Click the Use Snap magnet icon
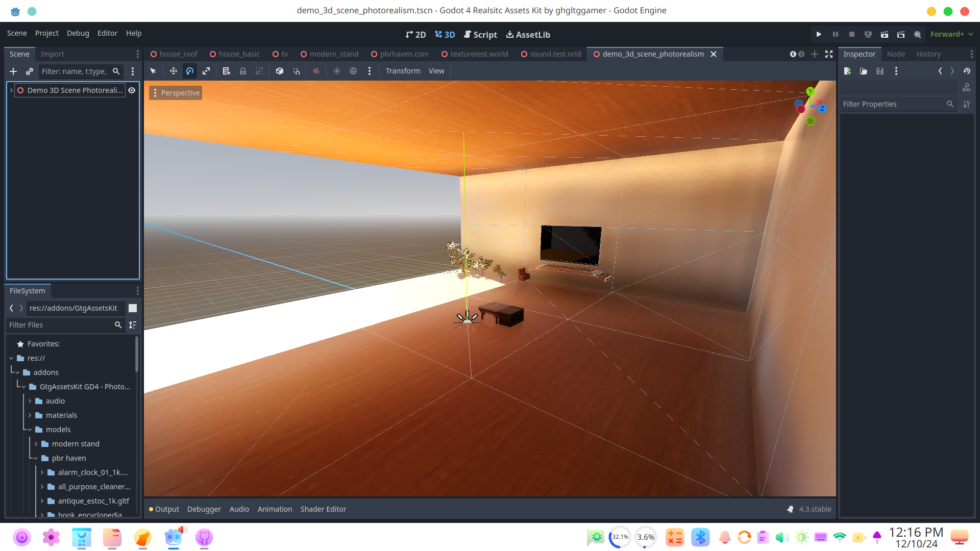Viewport: 980px width, 551px height. (x=296, y=71)
